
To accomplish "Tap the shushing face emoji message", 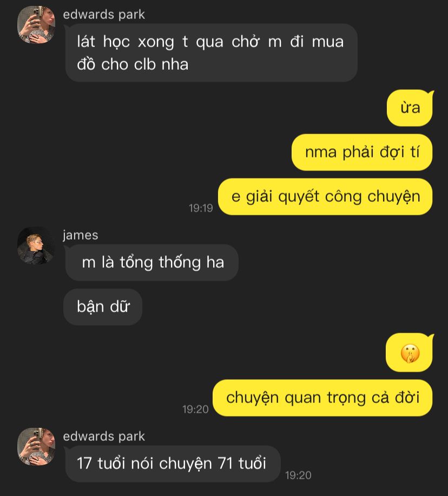I will coord(410,353).
